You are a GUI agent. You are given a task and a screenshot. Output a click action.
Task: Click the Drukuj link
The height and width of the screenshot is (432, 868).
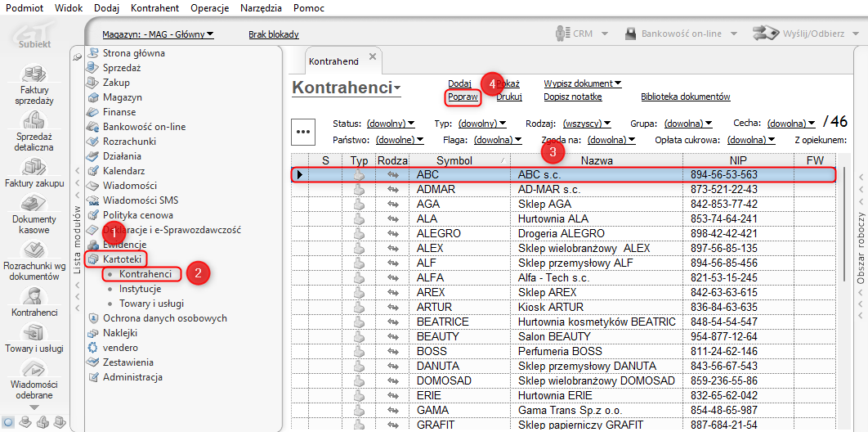point(509,97)
